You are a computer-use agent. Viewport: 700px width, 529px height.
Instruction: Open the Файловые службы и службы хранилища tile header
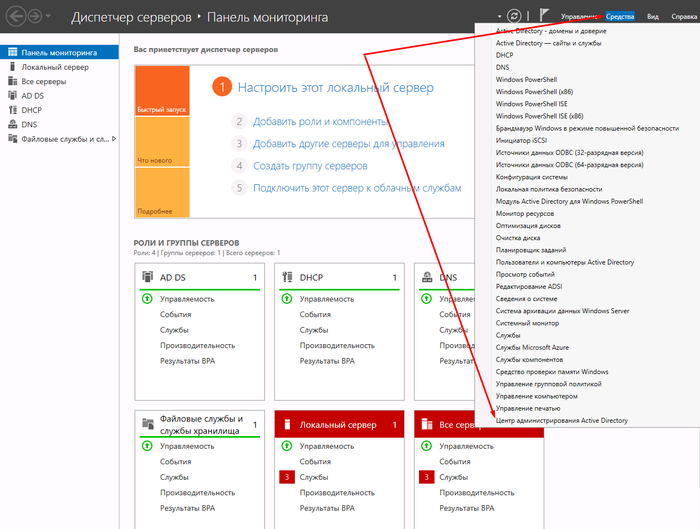point(200,424)
